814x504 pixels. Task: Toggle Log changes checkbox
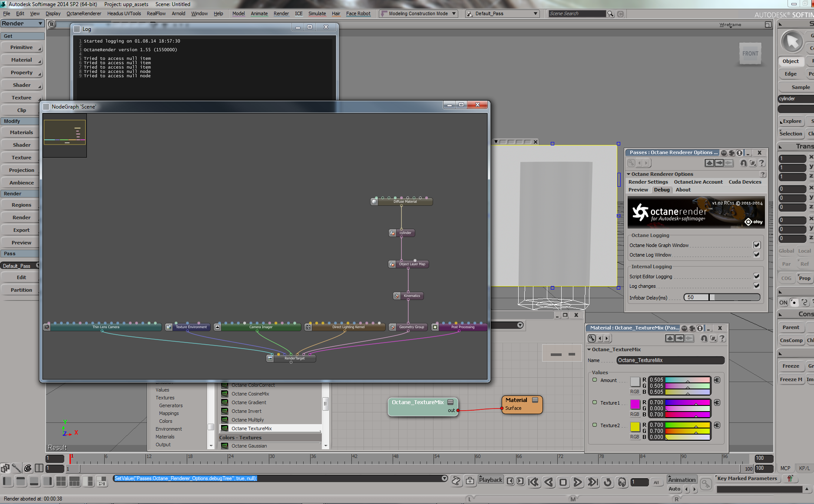[757, 286]
